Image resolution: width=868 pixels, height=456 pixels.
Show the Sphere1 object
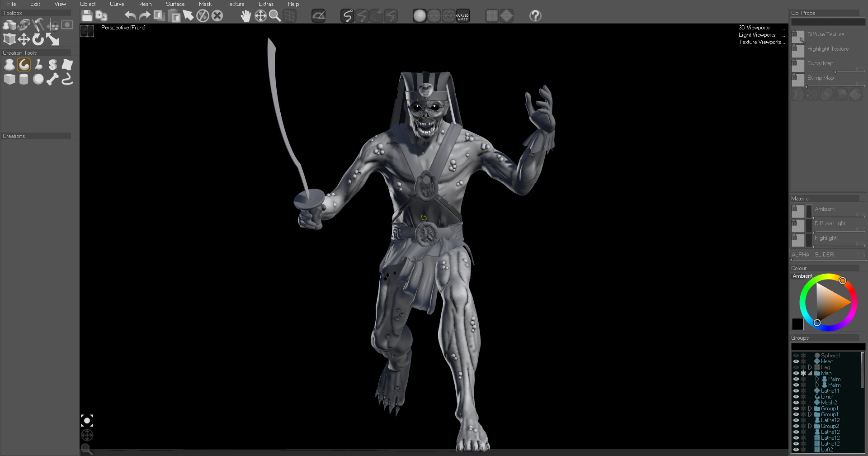click(796, 356)
